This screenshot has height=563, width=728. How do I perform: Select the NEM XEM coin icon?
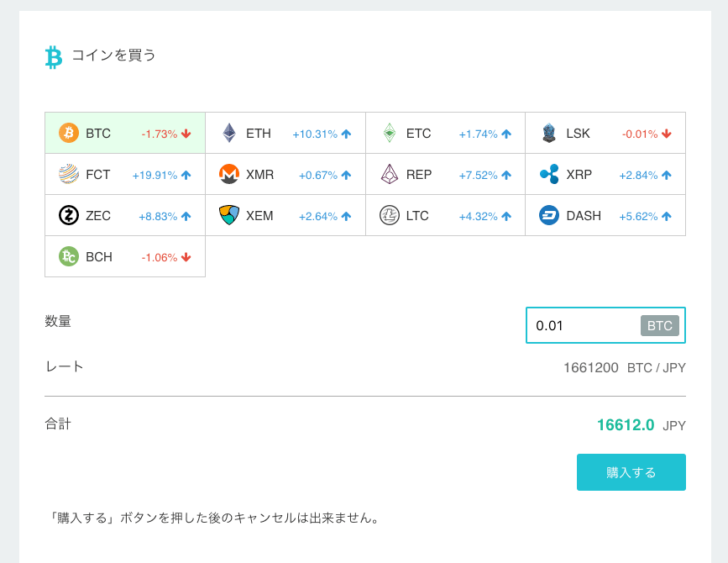pos(229,216)
